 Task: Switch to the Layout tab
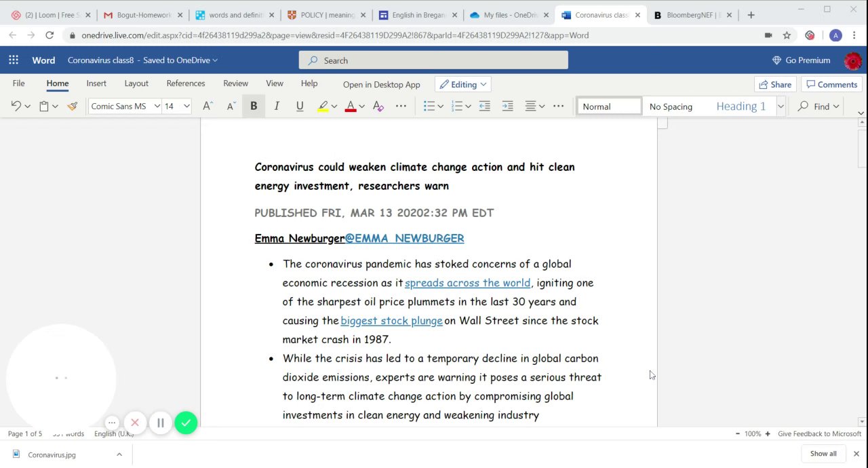(x=136, y=83)
